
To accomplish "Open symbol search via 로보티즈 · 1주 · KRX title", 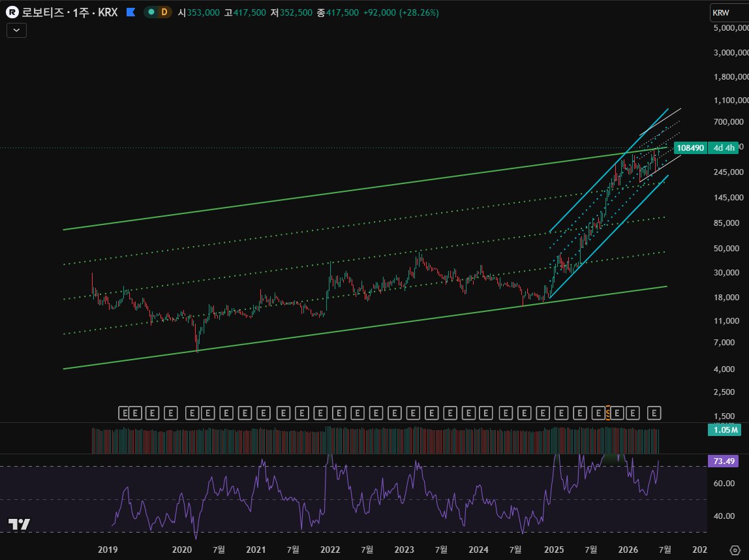I will 70,12.
